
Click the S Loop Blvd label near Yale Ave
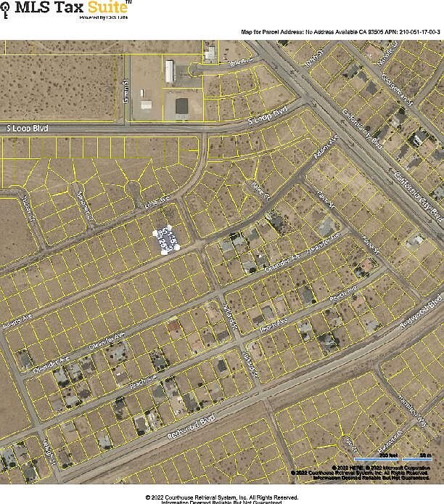tap(268, 115)
